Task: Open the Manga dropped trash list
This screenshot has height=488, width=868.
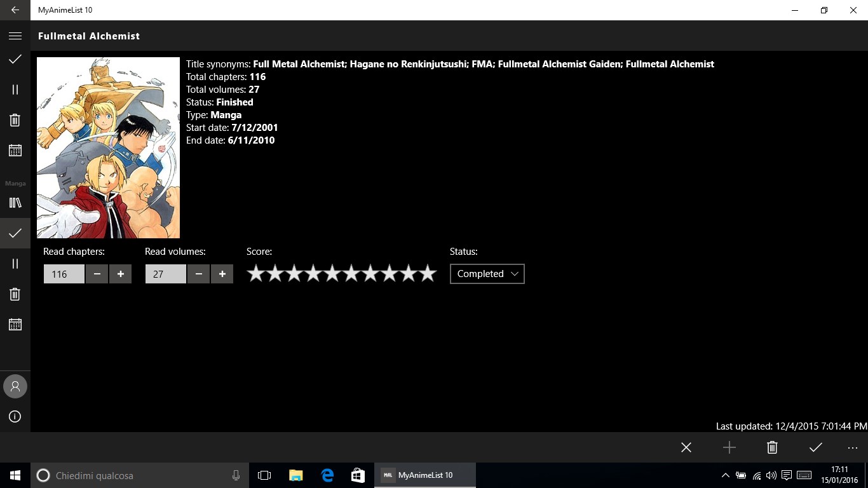Action: 15,294
